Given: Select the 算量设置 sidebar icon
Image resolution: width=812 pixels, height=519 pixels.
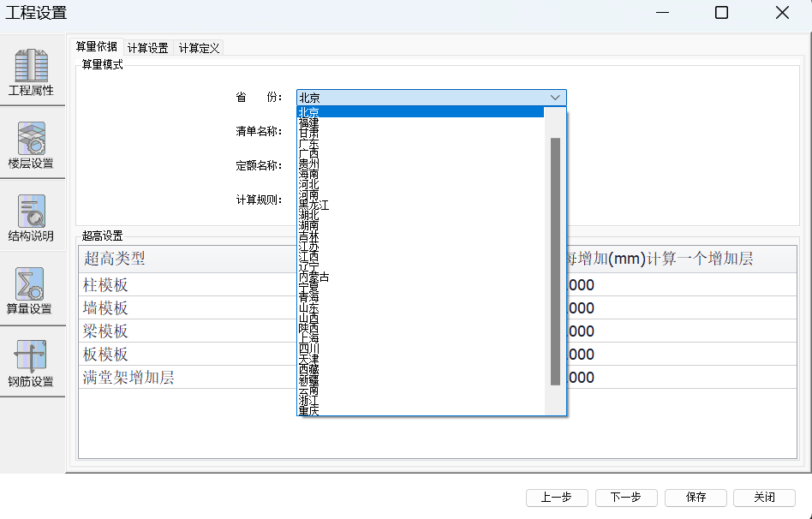Looking at the screenshot, I should click(32, 290).
